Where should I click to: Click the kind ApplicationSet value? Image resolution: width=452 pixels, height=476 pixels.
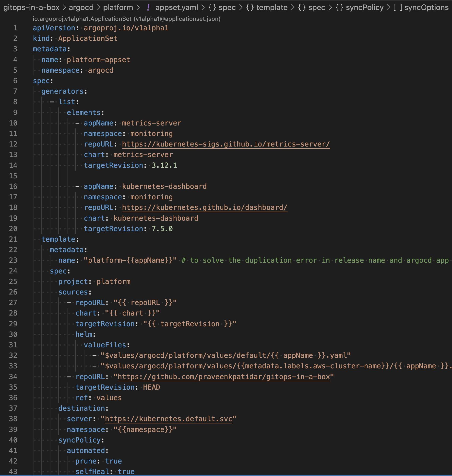point(88,38)
